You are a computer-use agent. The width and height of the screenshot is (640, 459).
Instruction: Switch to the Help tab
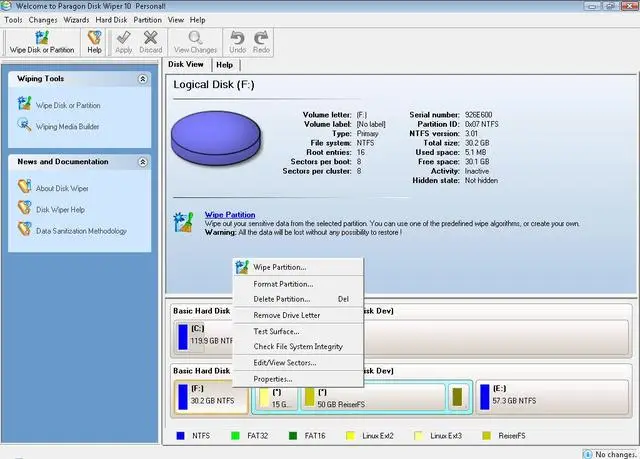[x=224, y=65]
